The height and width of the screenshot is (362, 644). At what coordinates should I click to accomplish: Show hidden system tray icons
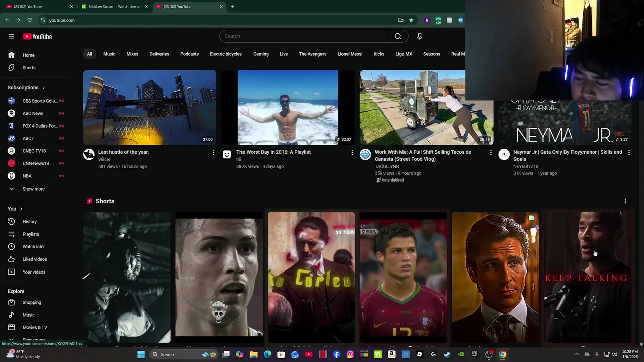point(577,354)
